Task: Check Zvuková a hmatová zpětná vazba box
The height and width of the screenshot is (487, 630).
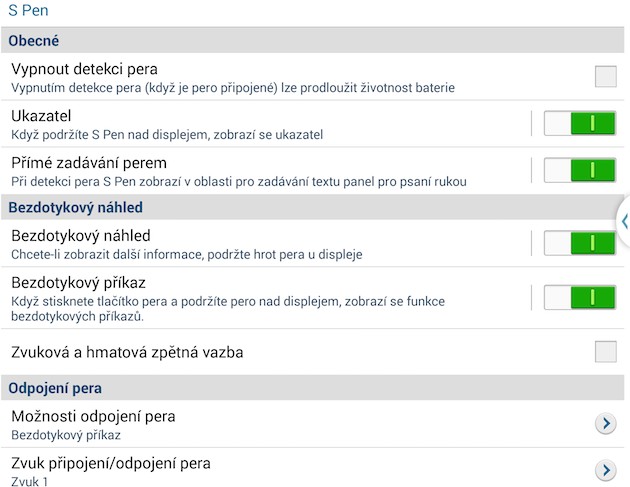Action: tap(605, 352)
